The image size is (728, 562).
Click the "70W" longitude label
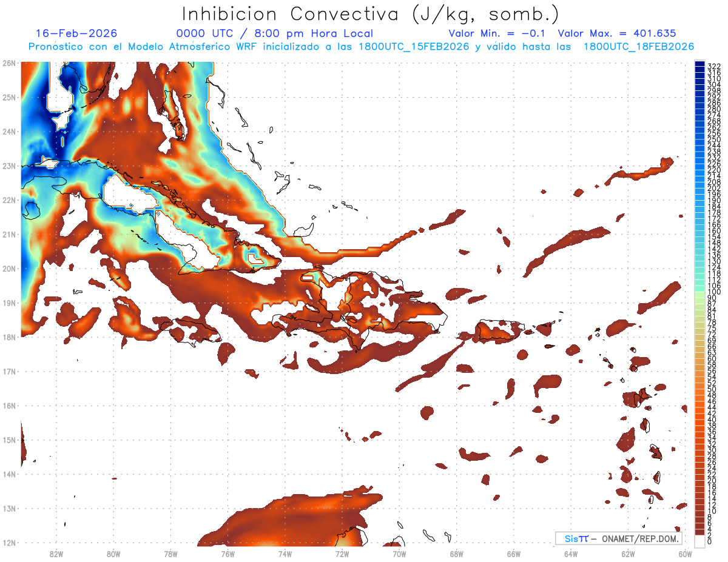click(x=399, y=554)
